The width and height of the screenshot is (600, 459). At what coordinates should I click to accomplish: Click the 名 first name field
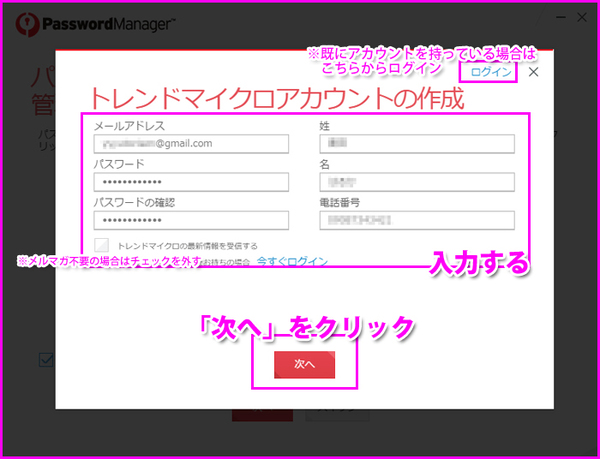pos(417,182)
